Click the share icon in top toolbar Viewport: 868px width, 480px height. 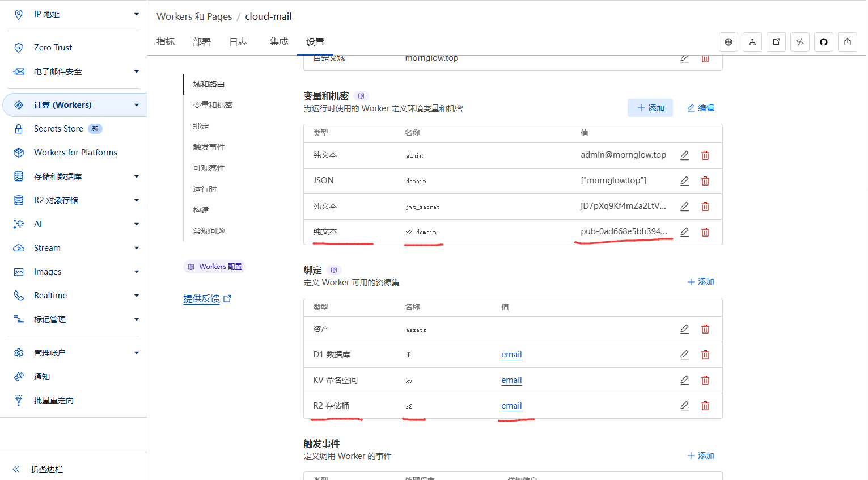(847, 42)
